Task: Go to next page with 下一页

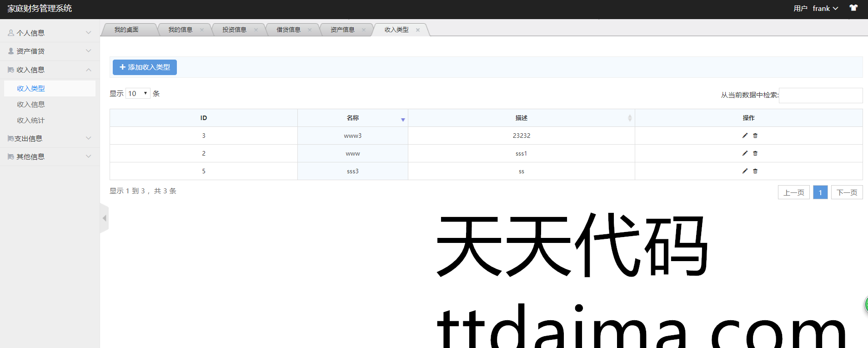Action: [x=847, y=192]
